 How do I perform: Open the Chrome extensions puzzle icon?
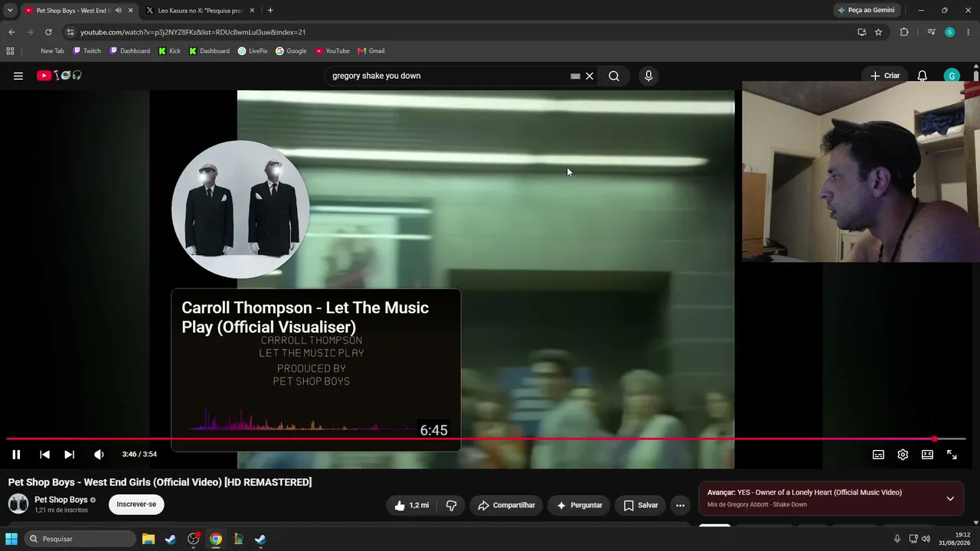coord(904,32)
